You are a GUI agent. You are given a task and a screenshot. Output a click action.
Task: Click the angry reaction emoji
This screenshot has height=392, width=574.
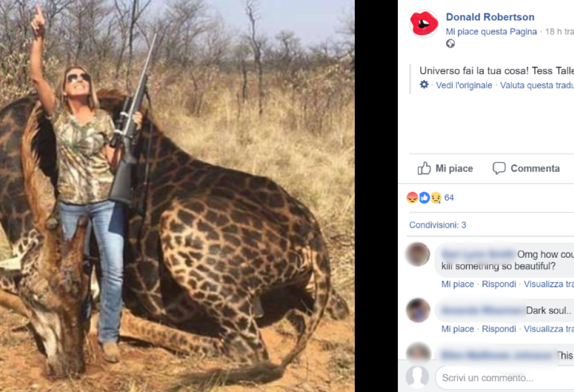click(413, 197)
